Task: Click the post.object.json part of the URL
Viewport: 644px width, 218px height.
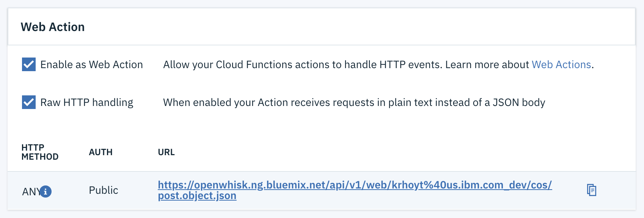Action: pyautogui.click(x=197, y=196)
